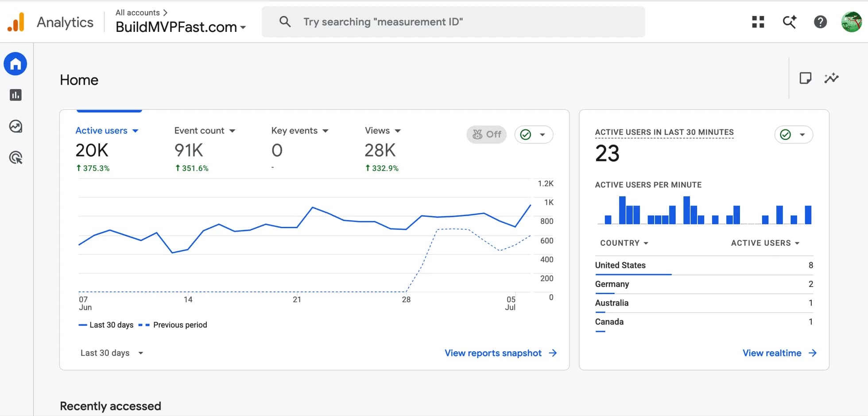The height and width of the screenshot is (416, 868).
Task: Click the 375.3% active users change
Action: (93, 168)
